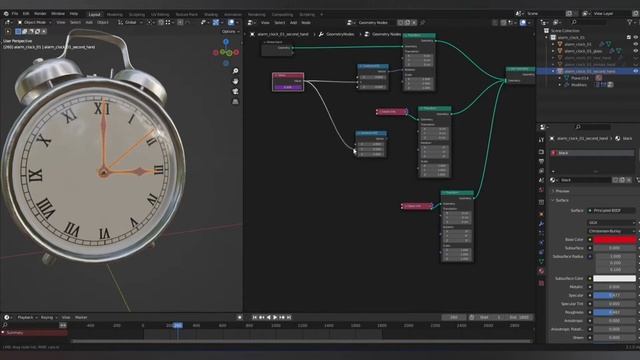Select Plane.014 mesh data in outliner
This screenshot has height=360, width=640.
pyautogui.click(x=580, y=78)
